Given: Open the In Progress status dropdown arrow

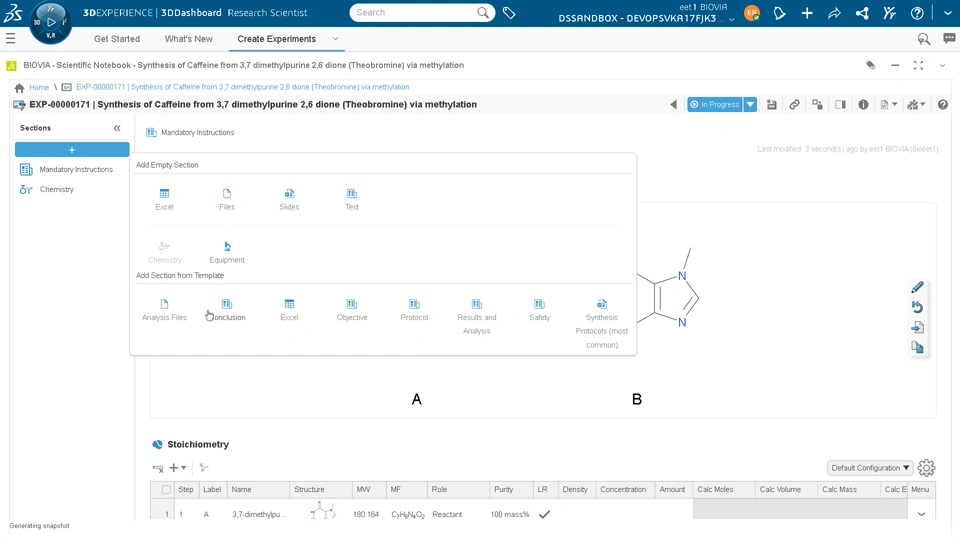Looking at the screenshot, I should coord(750,105).
